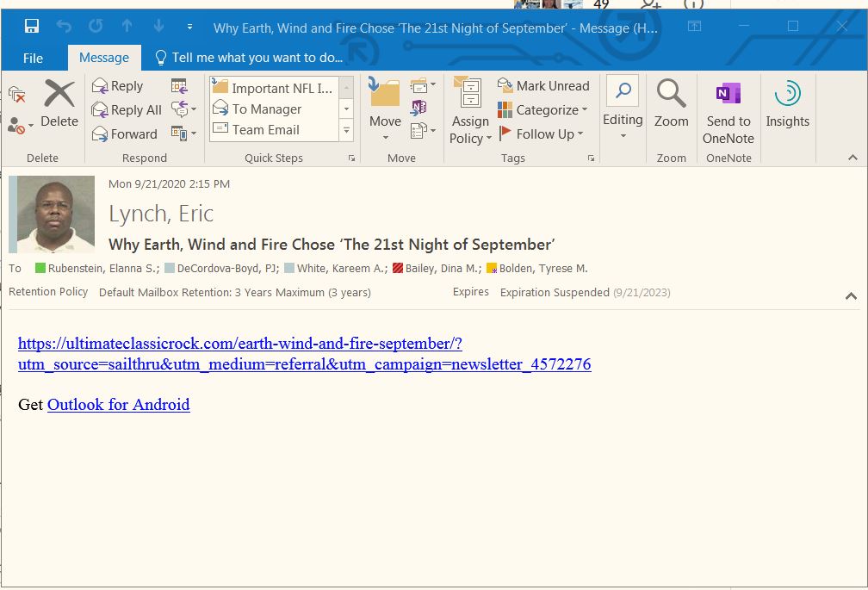The image size is (868, 590).
Task: Open Assign Policy menu
Action: (470, 111)
